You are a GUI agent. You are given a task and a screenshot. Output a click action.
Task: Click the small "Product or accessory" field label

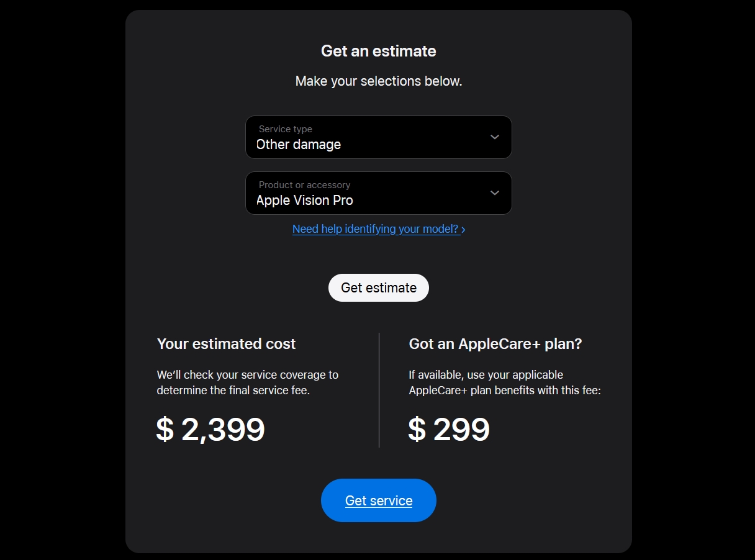304,185
